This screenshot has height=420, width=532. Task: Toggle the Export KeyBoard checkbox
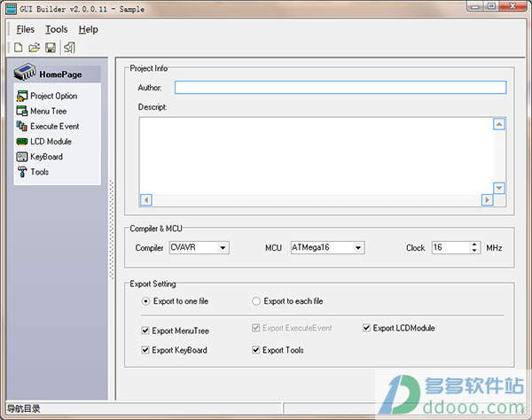(174, 350)
